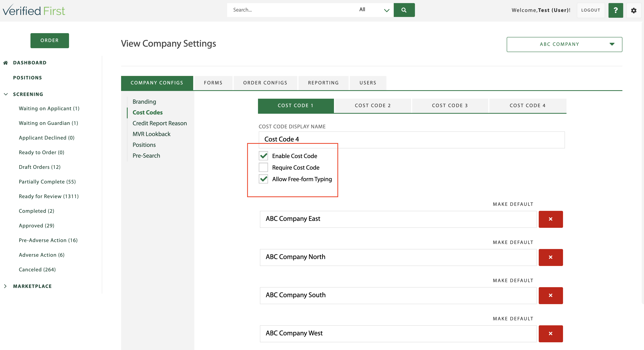Open Completed (2) list
644x350 pixels.
click(36, 211)
